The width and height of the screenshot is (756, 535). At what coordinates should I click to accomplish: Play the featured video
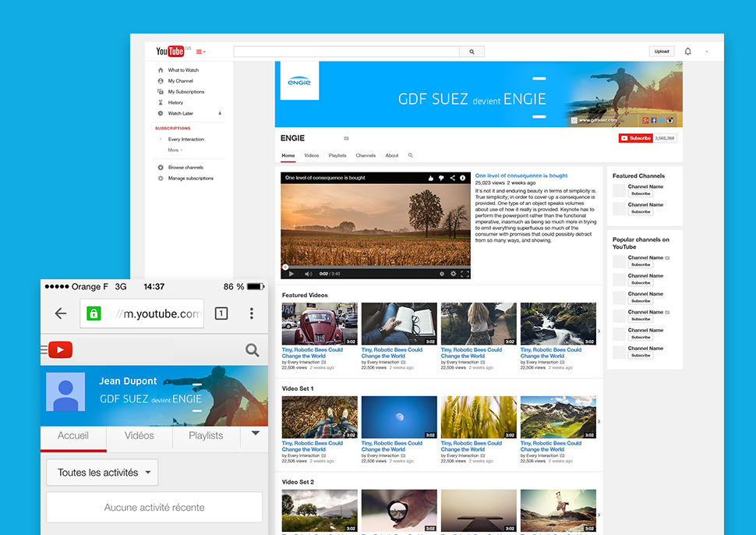(x=291, y=274)
